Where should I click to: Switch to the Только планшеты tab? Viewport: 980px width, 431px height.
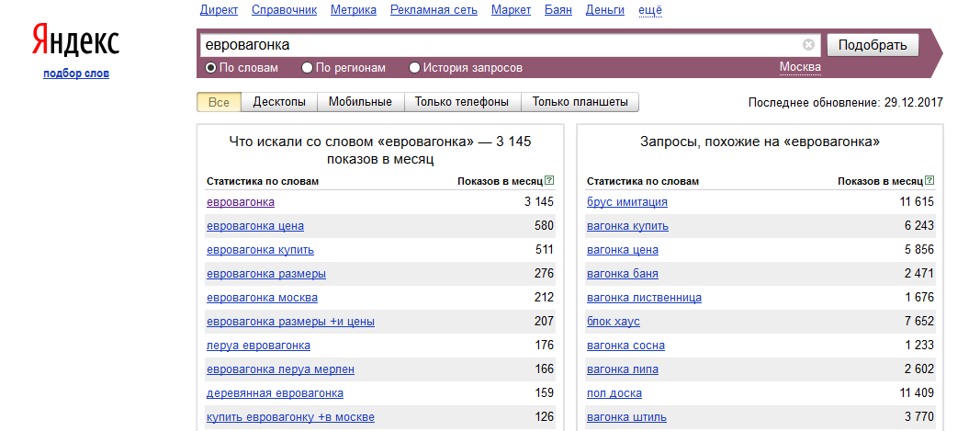coord(580,102)
